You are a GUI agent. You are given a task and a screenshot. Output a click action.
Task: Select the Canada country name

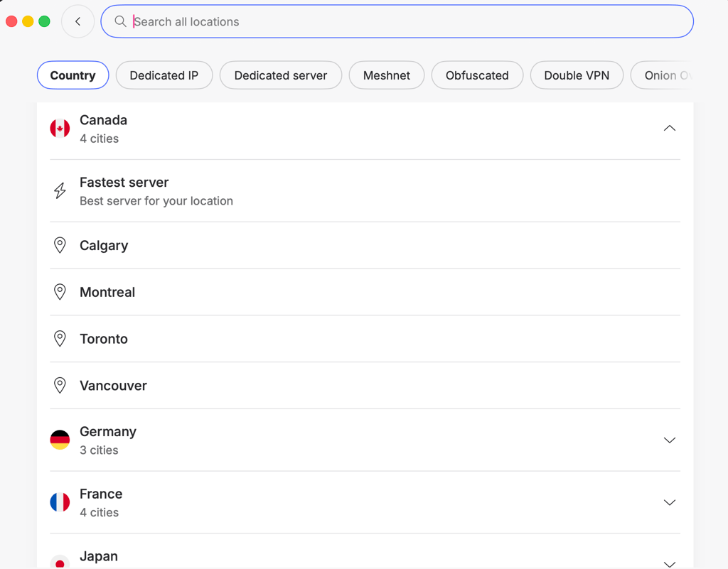coord(104,120)
